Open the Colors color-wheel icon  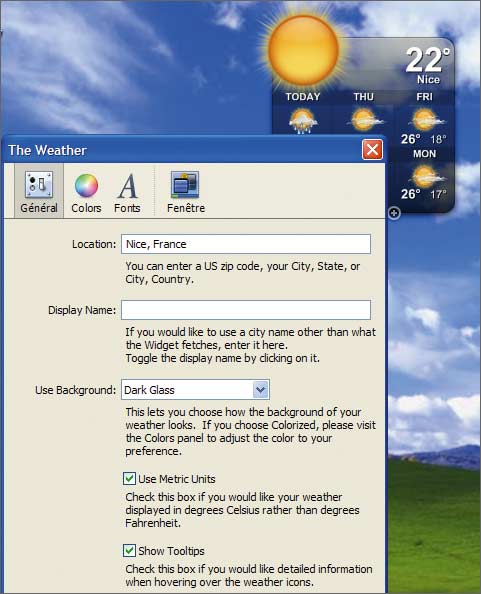[x=86, y=186]
